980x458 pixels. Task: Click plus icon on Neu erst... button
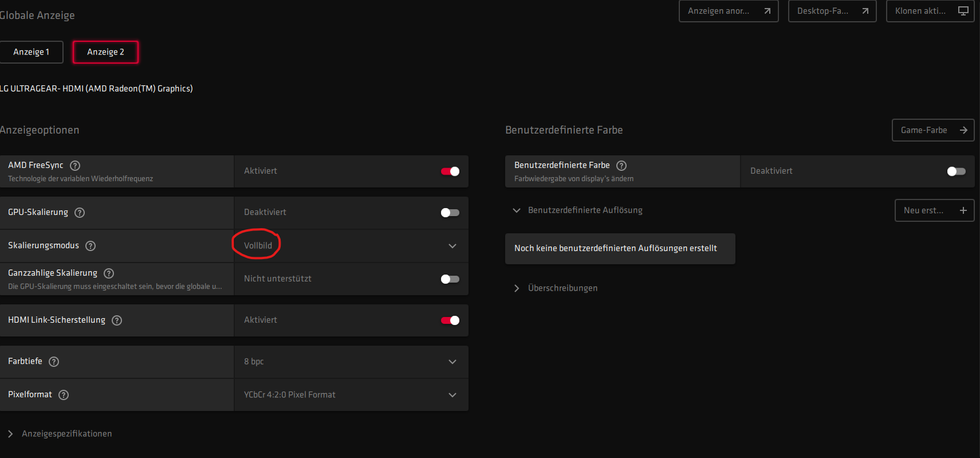point(963,210)
